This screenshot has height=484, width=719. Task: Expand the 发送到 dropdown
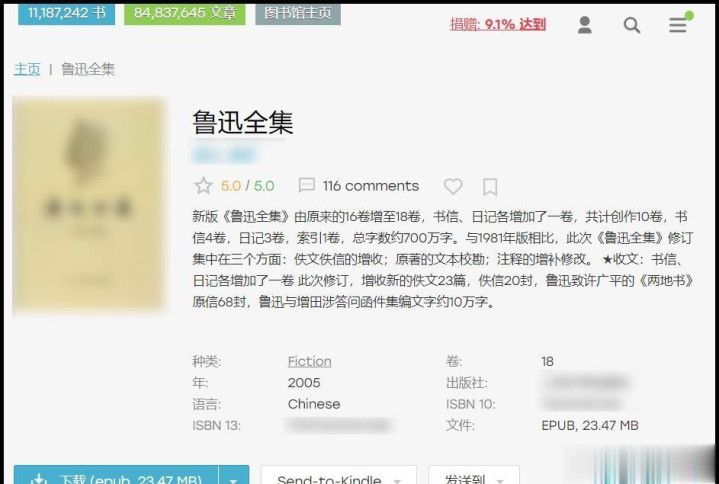click(x=474, y=478)
